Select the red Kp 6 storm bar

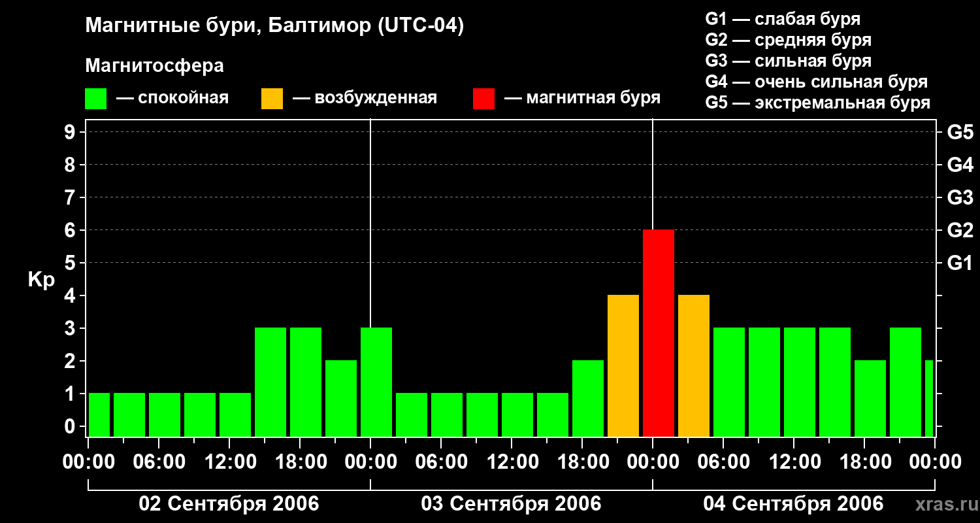pyautogui.click(x=659, y=333)
